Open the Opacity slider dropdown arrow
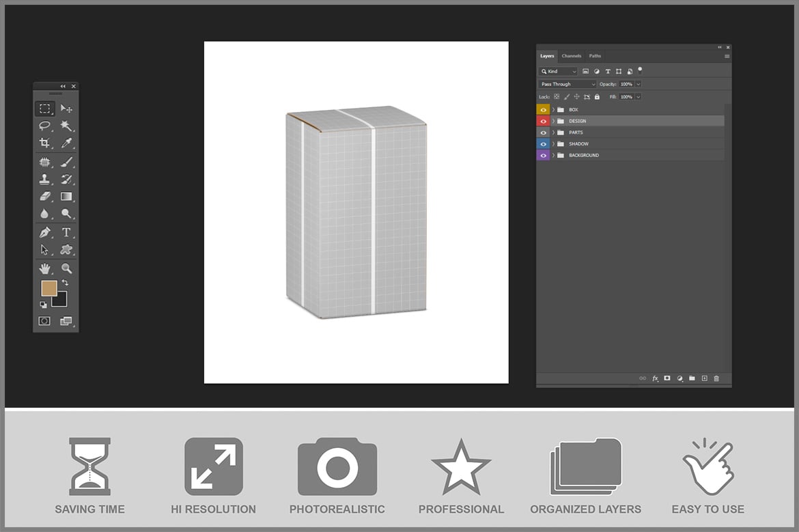 click(x=638, y=84)
